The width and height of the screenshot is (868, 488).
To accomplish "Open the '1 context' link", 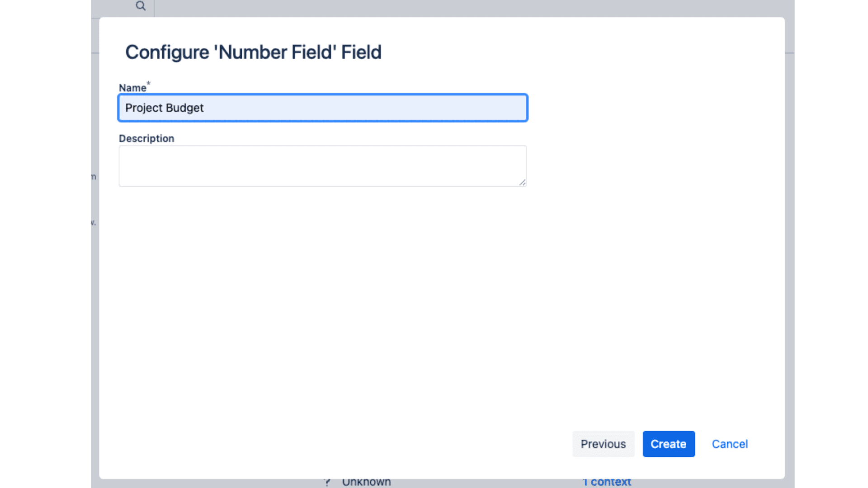I will click(607, 482).
